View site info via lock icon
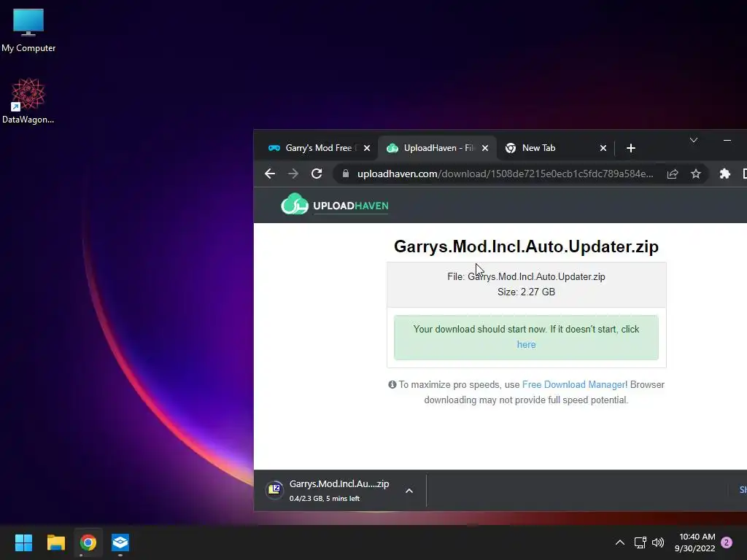Viewport: 747px width, 560px height. tap(346, 174)
